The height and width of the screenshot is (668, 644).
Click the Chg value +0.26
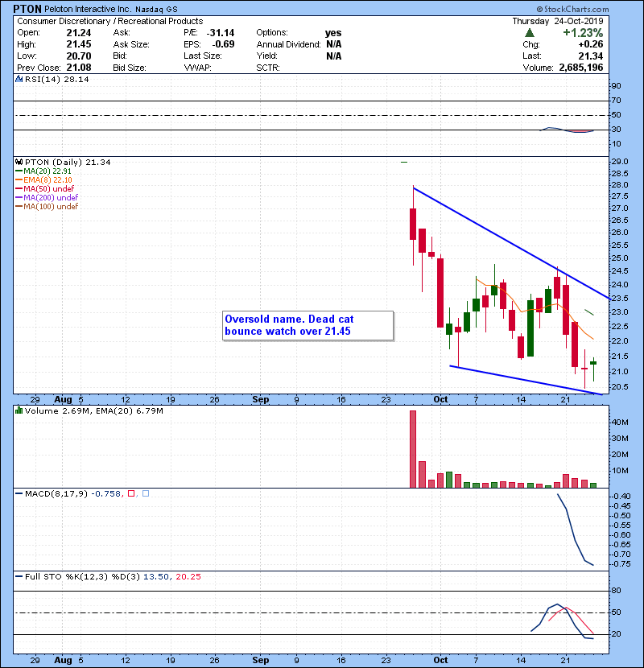(x=591, y=44)
